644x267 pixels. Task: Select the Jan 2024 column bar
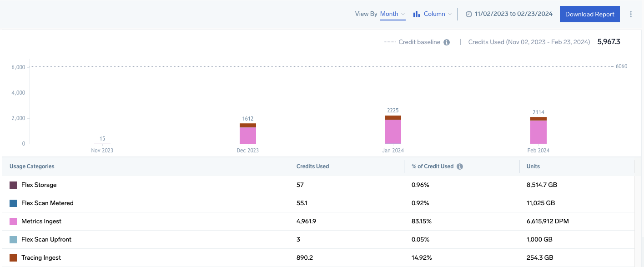[392, 130]
